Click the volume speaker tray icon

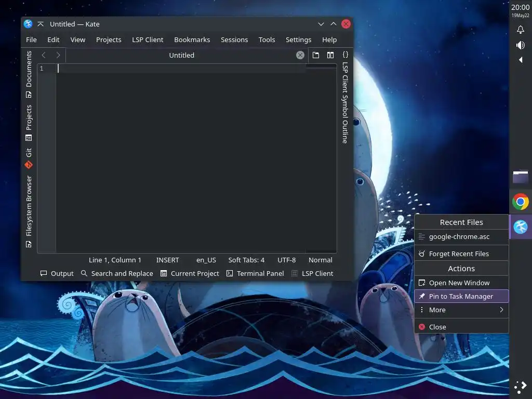coord(521,45)
